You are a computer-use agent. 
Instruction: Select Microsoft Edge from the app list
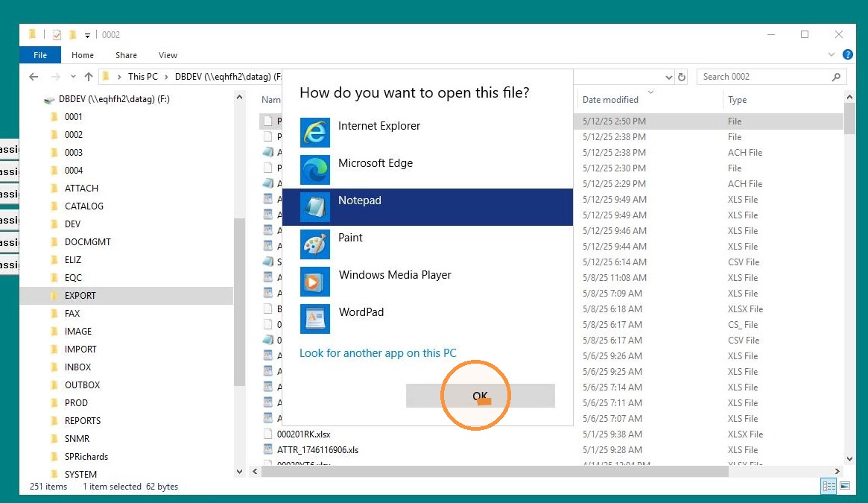(428, 169)
